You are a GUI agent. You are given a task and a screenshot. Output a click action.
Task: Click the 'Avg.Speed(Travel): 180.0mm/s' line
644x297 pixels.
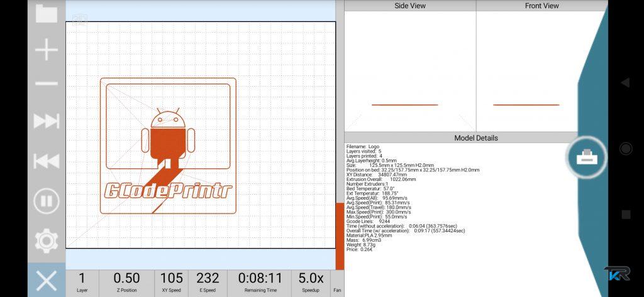(379, 208)
